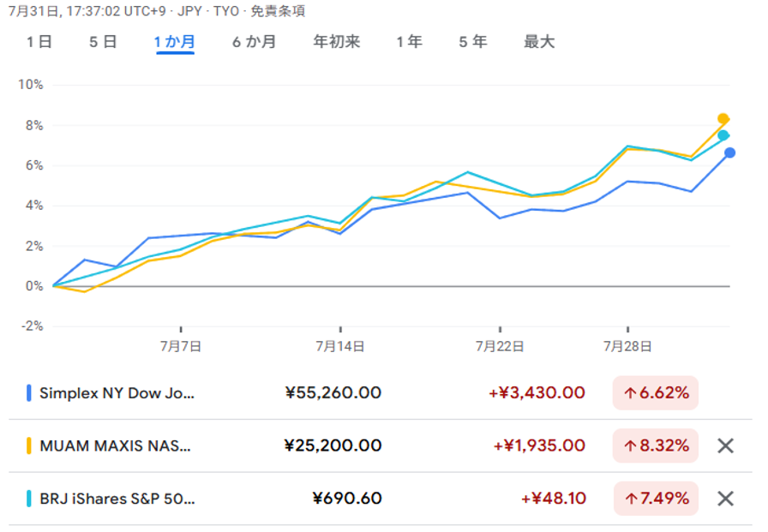The width and height of the screenshot is (768, 532).
Task: Click the 6.62% change badge
Action: coord(656,393)
